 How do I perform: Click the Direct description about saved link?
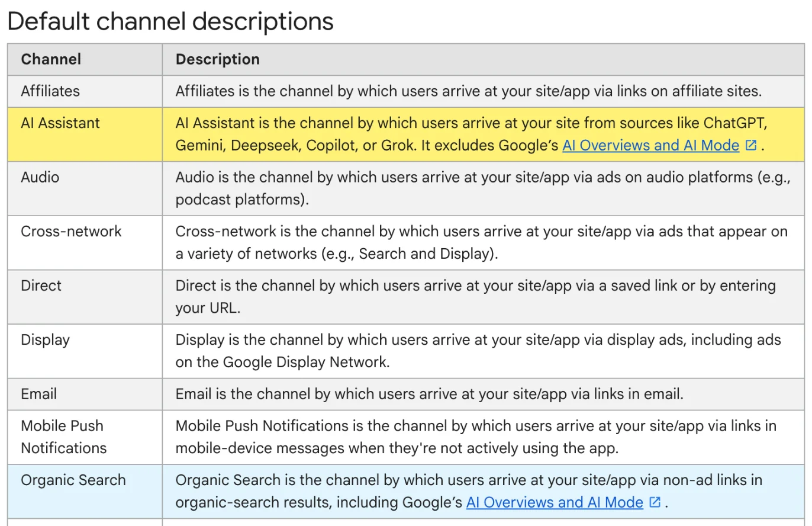475,297
